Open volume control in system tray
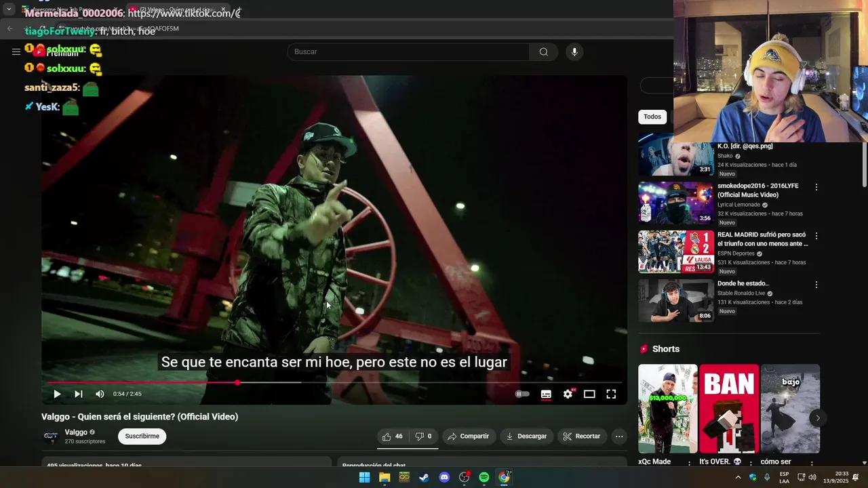Screen dimensions: 868x488 [812, 477]
